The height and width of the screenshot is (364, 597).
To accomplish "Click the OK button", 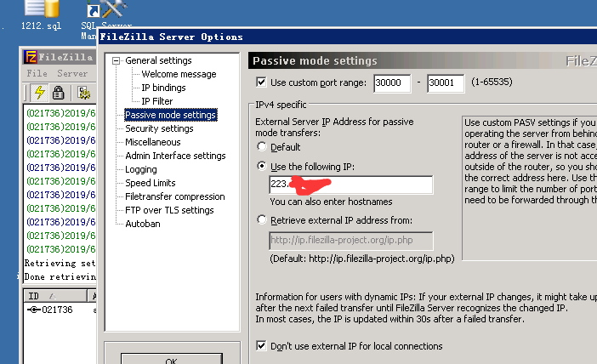I will 171,359.
